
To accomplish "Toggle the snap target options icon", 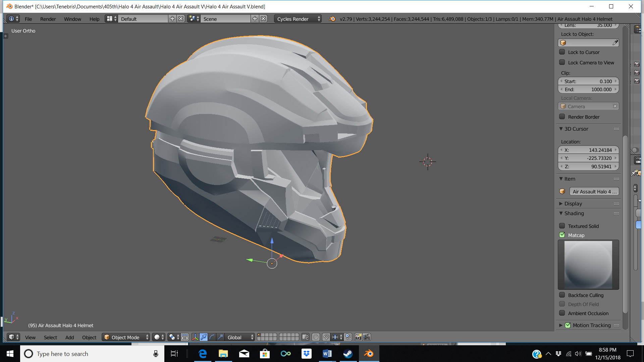I will tap(348, 337).
